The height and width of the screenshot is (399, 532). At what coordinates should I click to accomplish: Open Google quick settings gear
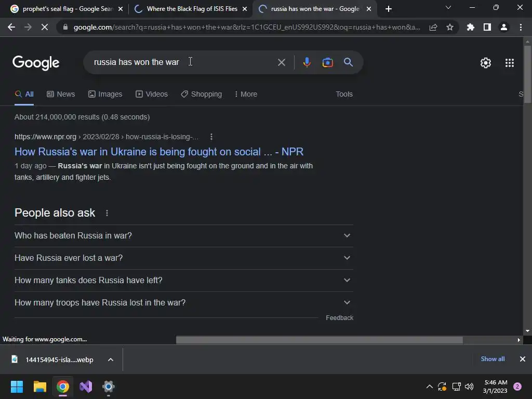486,63
